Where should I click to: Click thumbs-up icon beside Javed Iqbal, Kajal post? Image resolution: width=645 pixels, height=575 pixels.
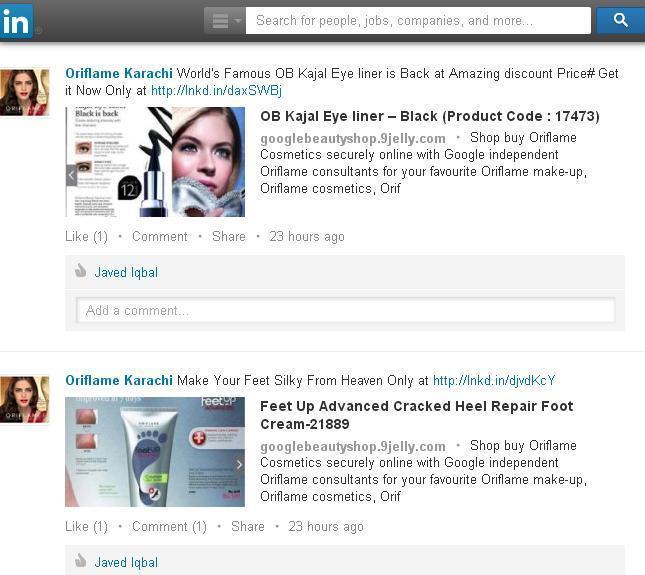point(81,271)
